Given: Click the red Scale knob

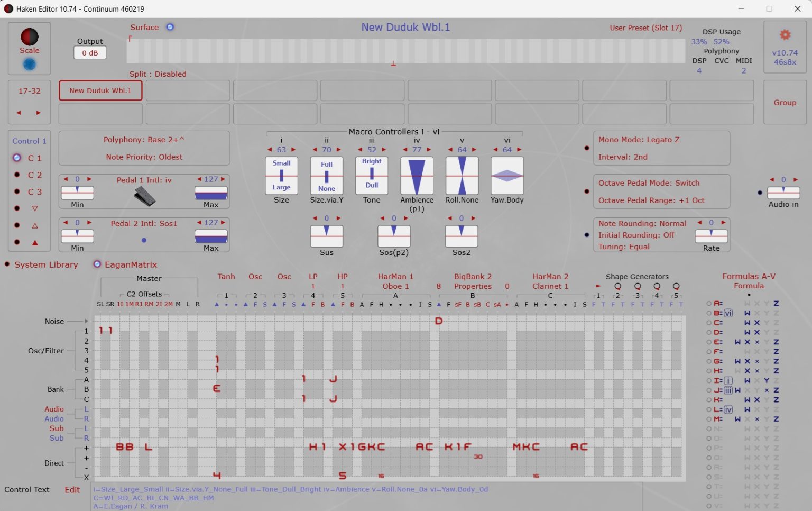Looking at the screenshot, I should (30, 36).
